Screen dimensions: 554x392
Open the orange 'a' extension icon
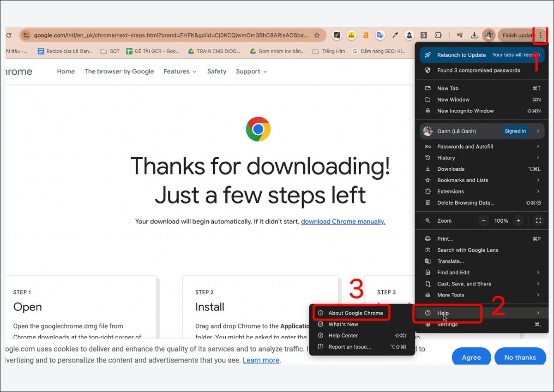(366, 35)
